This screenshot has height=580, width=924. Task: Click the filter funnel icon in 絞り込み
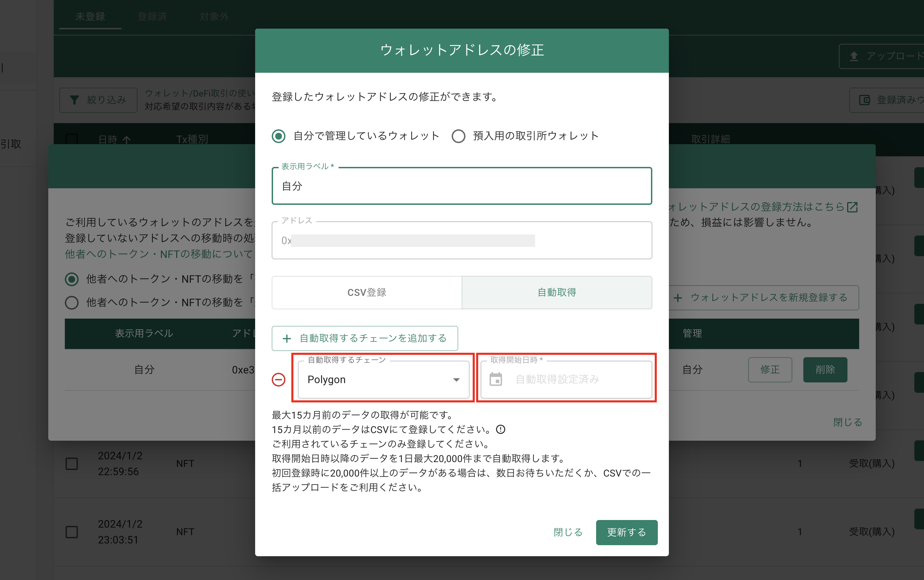pos(74,100)
